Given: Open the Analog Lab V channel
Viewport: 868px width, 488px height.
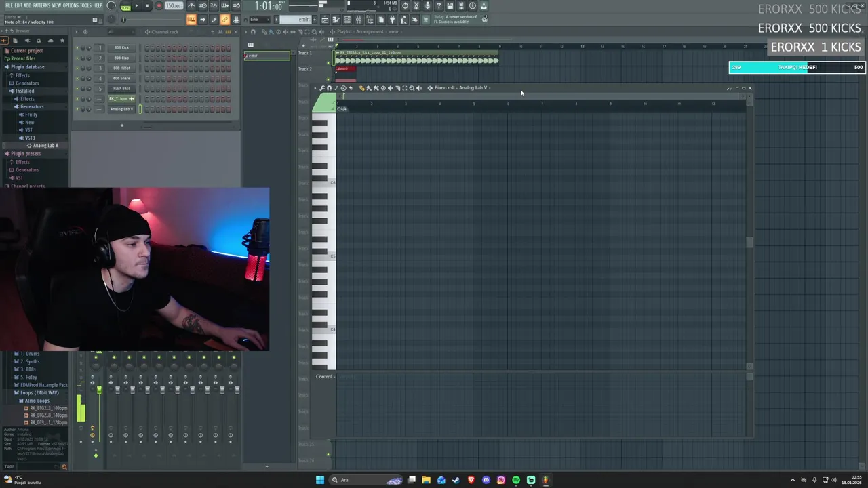Looking at the screenshot, I should tap(121, 108).
